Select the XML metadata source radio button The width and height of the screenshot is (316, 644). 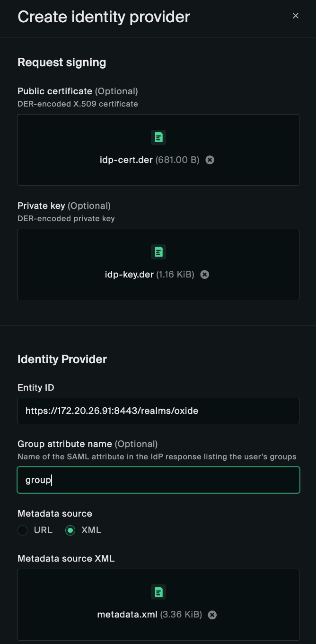click(x=70, y=530)
